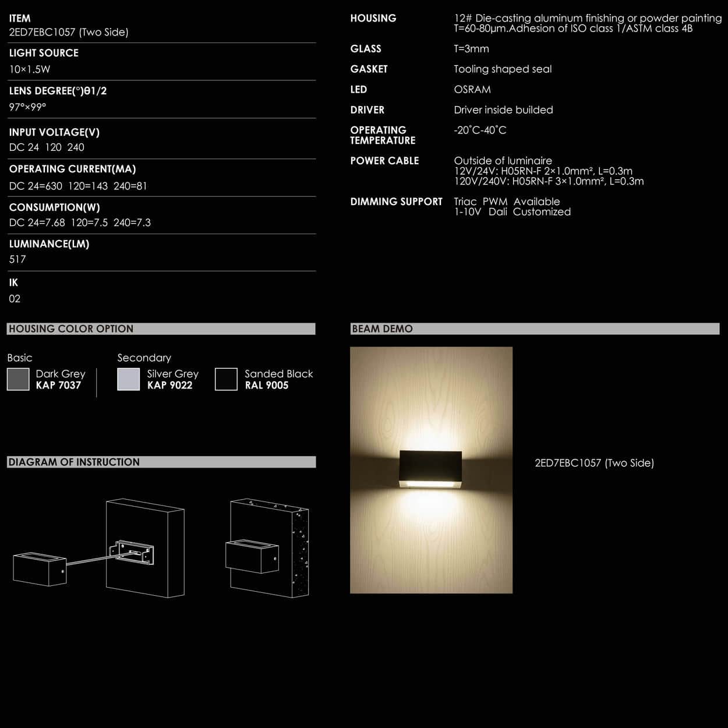Image resolution: width=728 pixels, height=728 pixels.
Task: Click the installed luminaire diagram
Action: point(268,548)
